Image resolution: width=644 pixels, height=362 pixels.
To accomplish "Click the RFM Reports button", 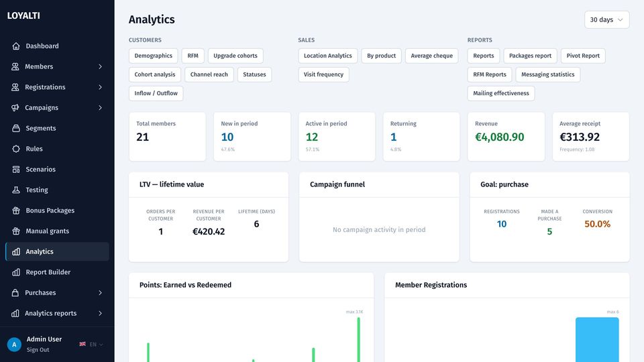I will click(x=490, y=74).
